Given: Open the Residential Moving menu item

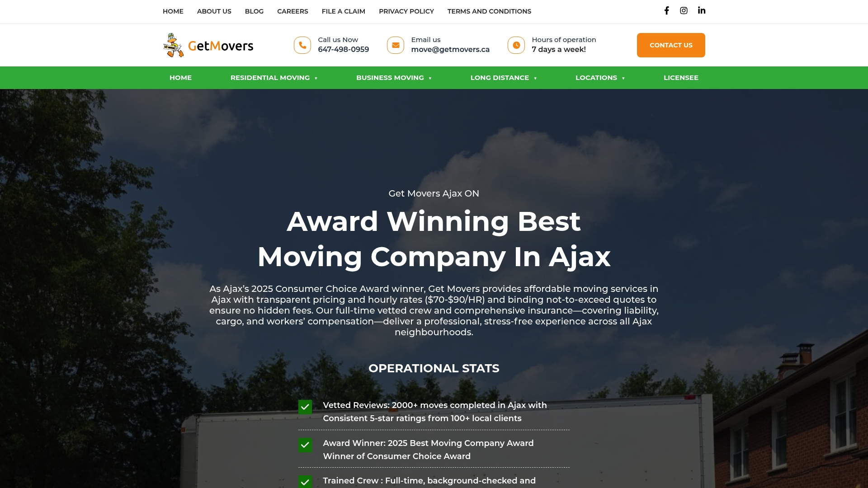Looking at the screenshot, I should point(270,78).
